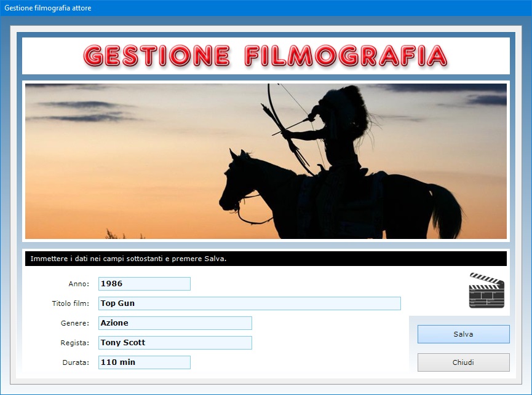Edit the Regista field 'Tony Scott'

[175, 343]
